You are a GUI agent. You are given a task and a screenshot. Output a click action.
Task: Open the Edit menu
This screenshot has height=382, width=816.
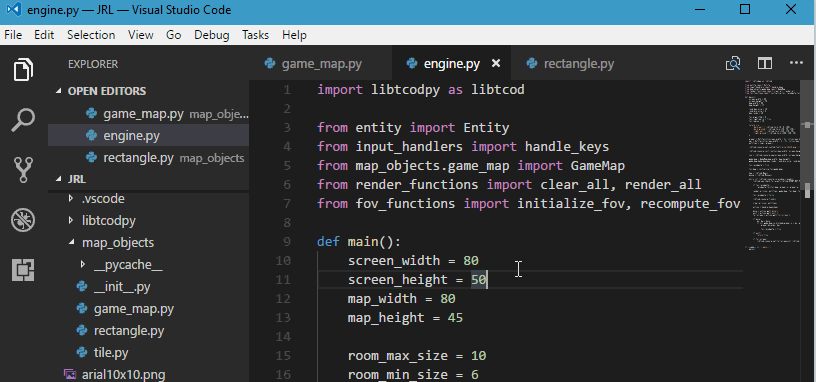pos(44,35)
